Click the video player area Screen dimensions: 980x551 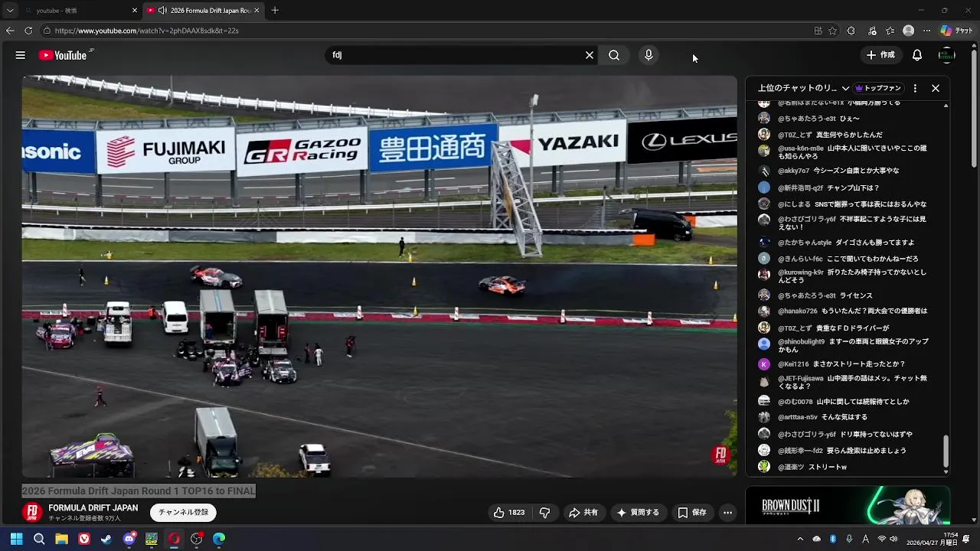click(x=379, y=276)
